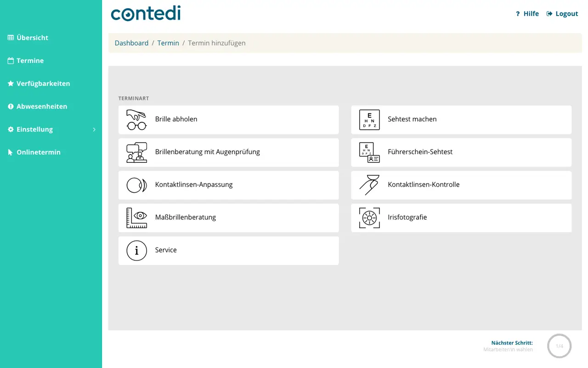This screenshot has height=368, width=588.
Task: Click the info circle icon for Service
Action: 136,250
